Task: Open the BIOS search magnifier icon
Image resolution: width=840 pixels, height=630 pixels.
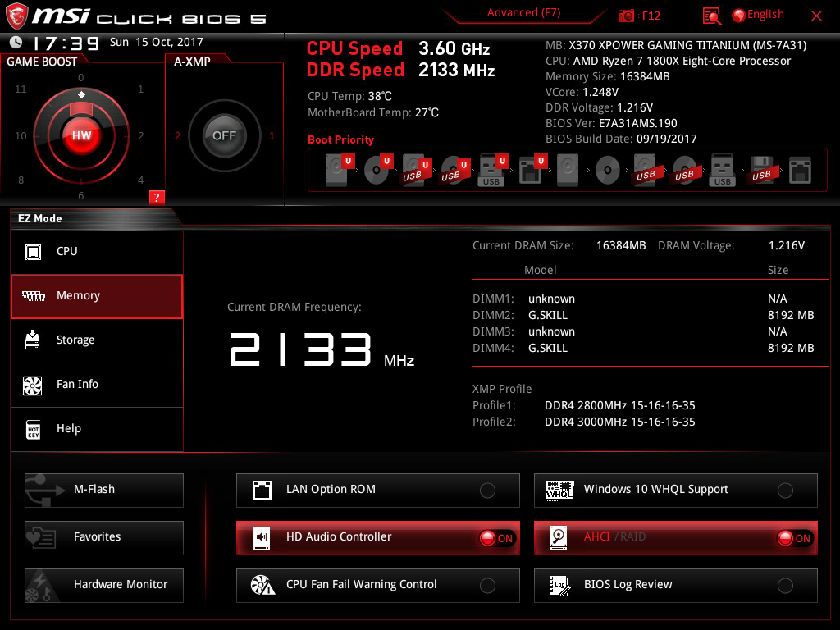Action: (x=712, y=16)
